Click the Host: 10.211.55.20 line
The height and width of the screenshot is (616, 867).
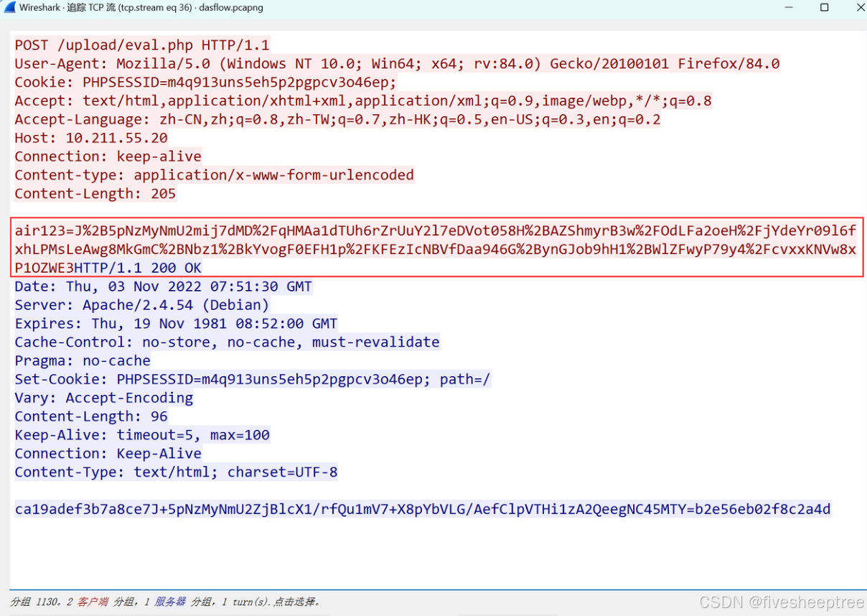point(91,138)
